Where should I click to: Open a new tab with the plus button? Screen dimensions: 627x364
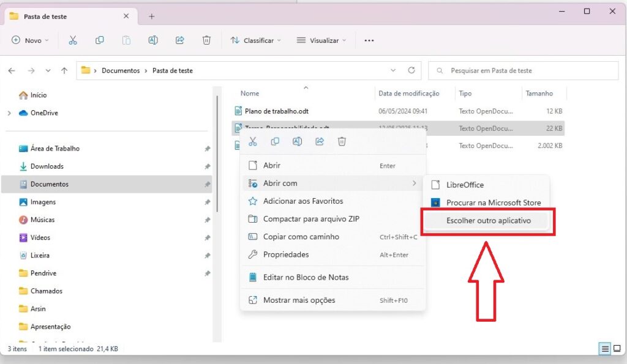[x=152, y=17]
